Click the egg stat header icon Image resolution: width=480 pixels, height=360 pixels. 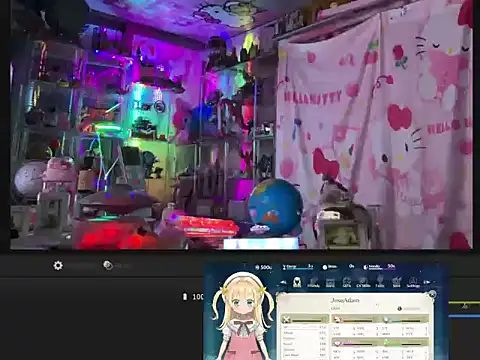pyautogui.click(x=386, y=320)
